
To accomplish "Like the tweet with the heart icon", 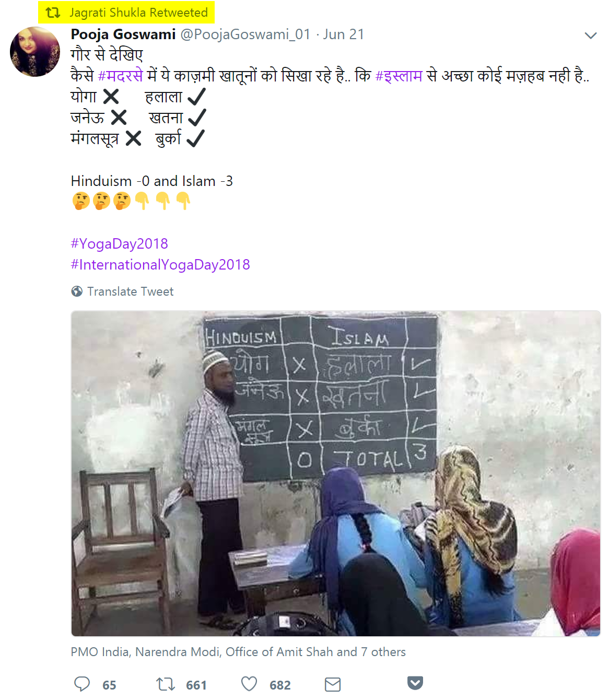I will click(x=249, y=684).
